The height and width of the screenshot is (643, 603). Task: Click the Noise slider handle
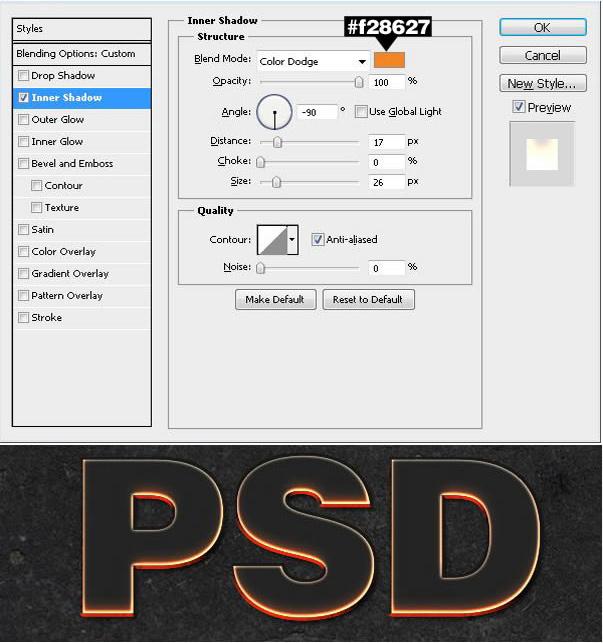pyautogui.click(x=260, y=268)
